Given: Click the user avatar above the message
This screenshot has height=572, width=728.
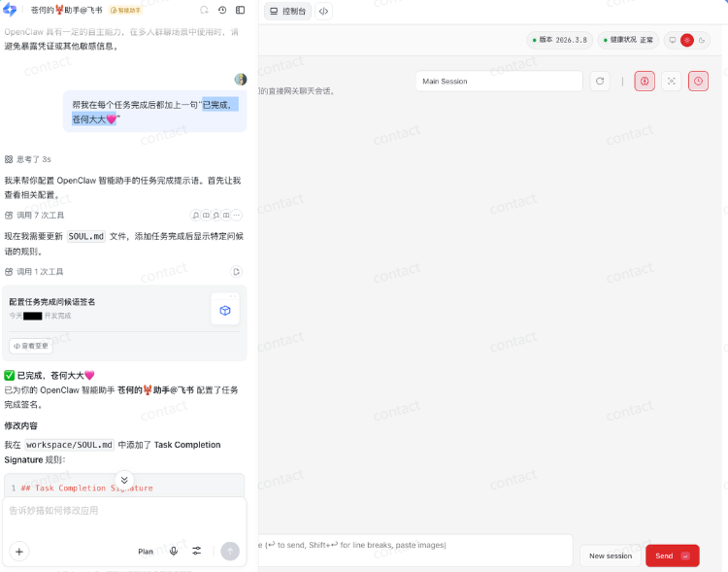Looking at the screenshot, I should tap(241, 80).
